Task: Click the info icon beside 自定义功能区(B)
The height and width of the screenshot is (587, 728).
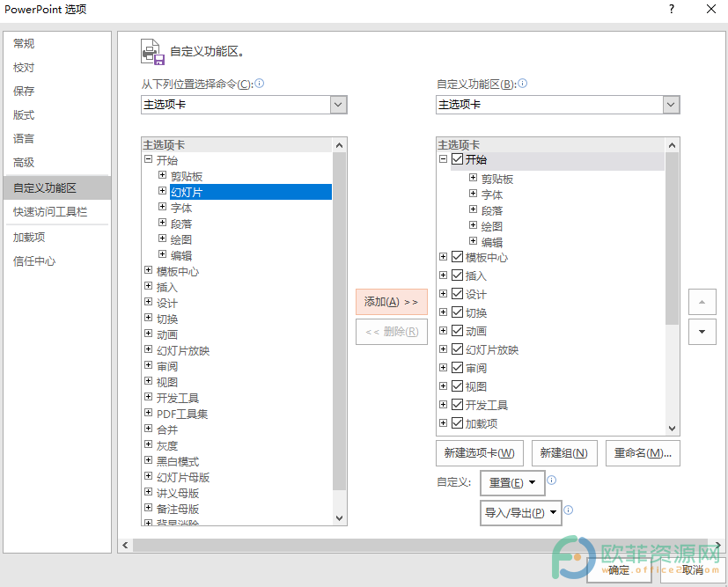Action: pyautogui.click(x=522, y=84)
